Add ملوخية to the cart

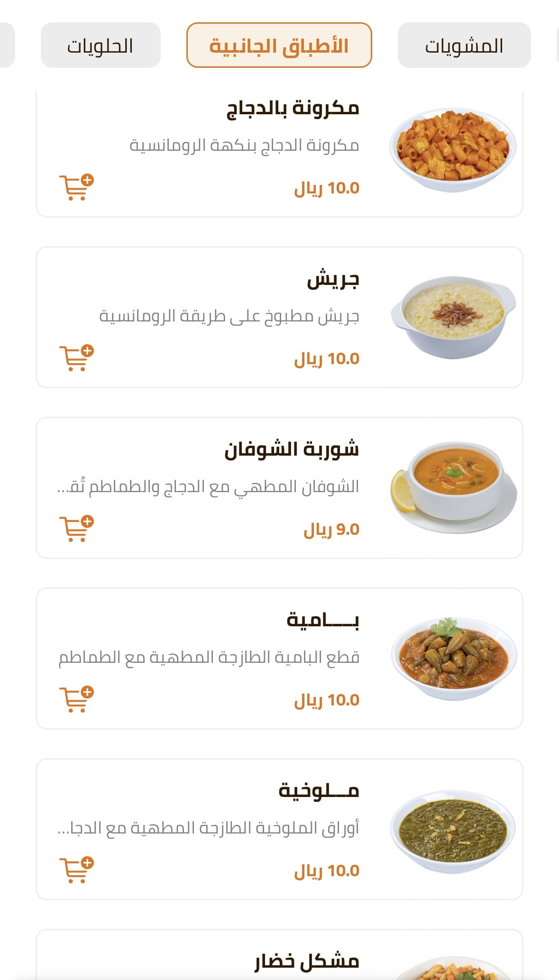[76, 870]
